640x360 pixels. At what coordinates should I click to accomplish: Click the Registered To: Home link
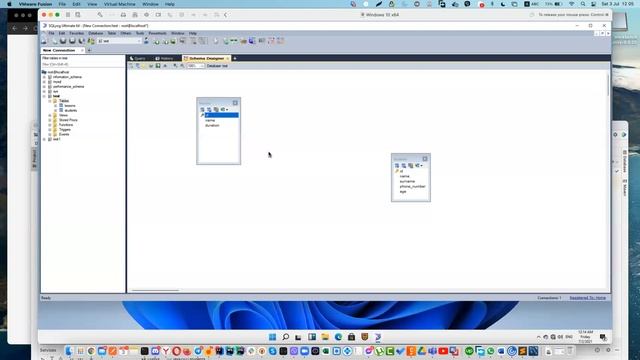point(587,298)
